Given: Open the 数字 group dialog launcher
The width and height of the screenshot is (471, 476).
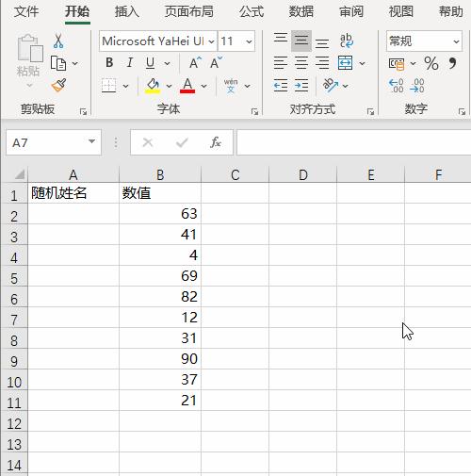Looking at the screenshot, I should [462, 111].
